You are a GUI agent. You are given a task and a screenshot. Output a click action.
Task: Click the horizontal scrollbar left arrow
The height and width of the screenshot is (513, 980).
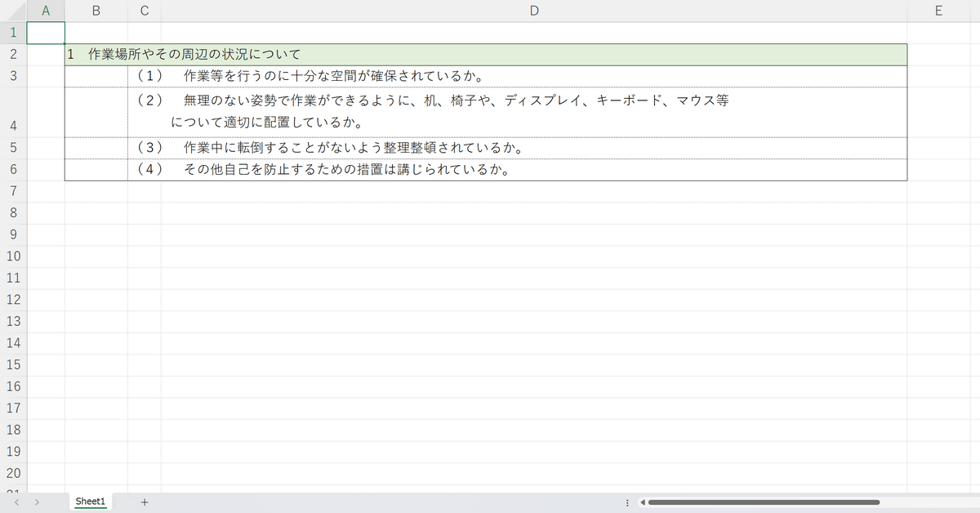pos(643,502)
